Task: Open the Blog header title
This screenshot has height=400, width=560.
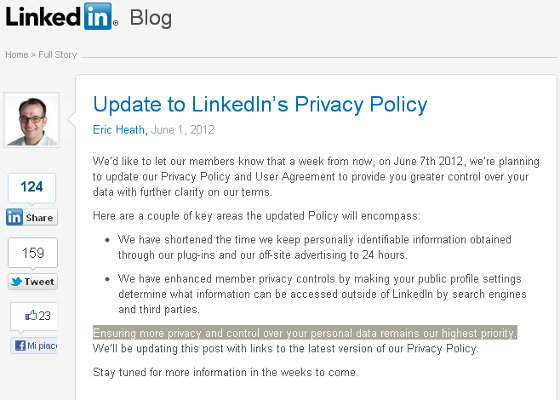Action: [151, 18]
